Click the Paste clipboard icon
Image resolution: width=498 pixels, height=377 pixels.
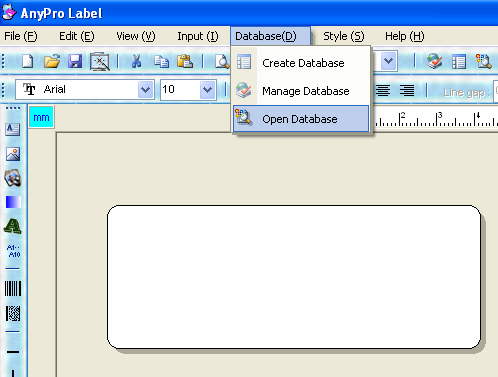click(185, 62)
